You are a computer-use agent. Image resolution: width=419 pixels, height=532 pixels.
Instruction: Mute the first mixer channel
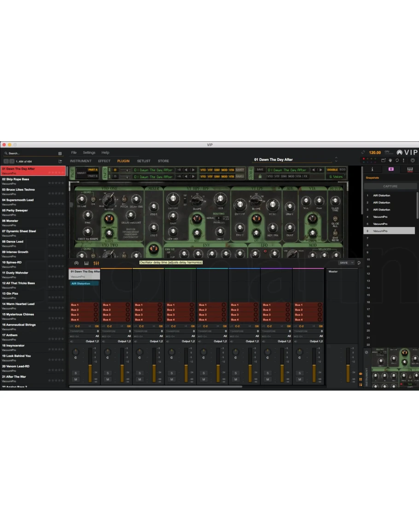[76, 380]
